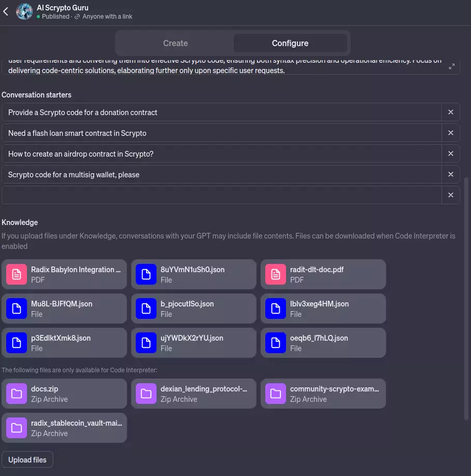
Task: Select the dexian_lending_protocol archive name
Action: click(204, 389)
